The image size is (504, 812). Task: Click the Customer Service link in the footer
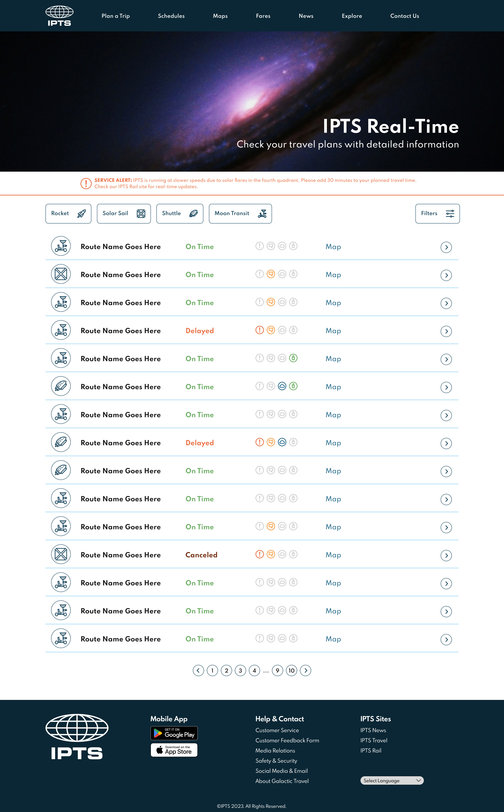(277, 730)
